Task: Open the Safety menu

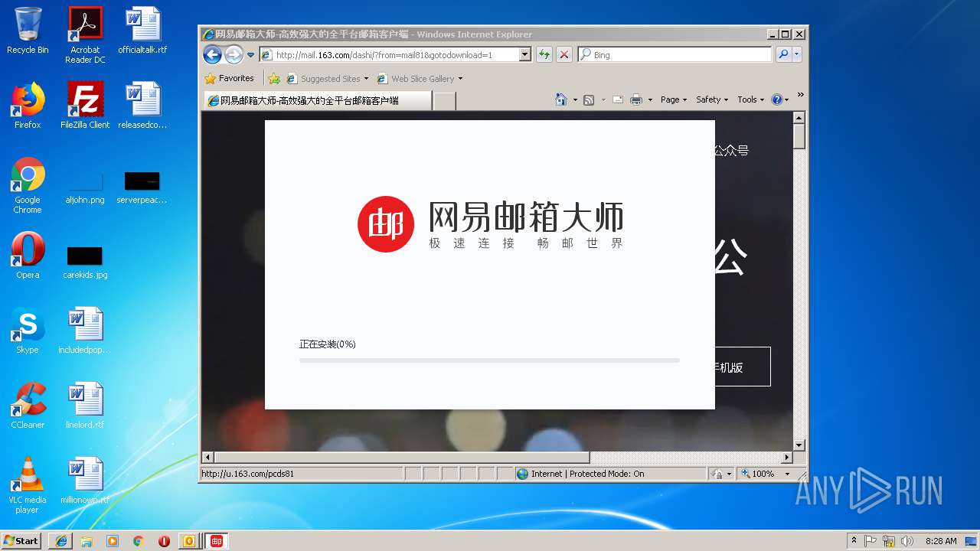Action: 711,99
